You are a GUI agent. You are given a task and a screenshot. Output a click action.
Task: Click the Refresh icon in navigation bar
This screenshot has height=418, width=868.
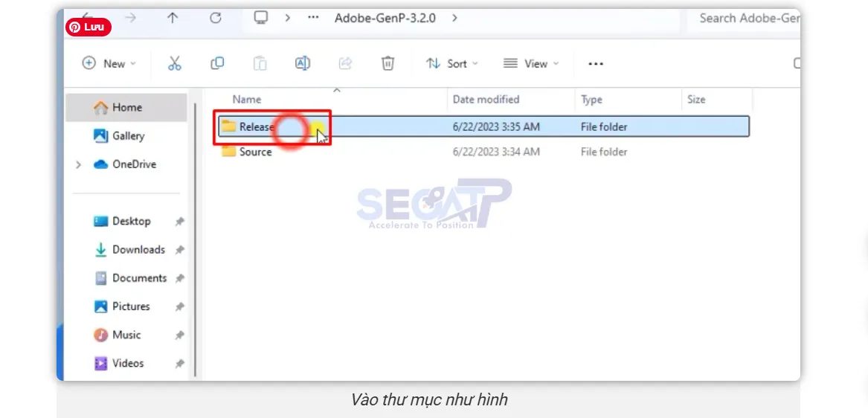(216, 19)
